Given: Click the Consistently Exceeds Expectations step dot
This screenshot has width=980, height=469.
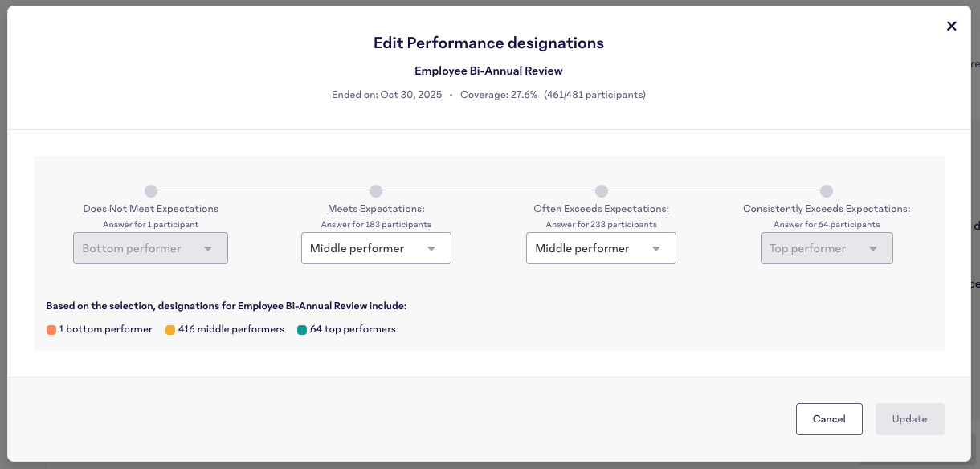Looking at the screenshot, I should click(827, 191).
